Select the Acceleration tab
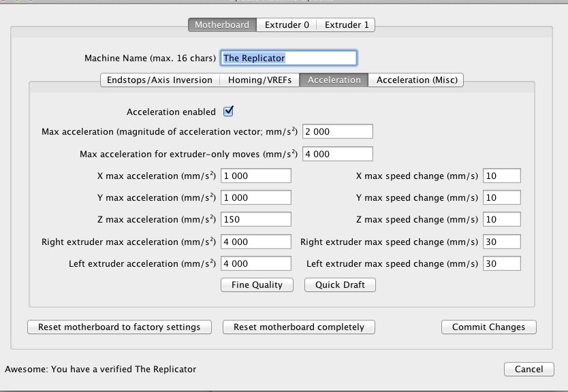This screenshot has height=392, width=568. pyautogui.click(x=334, y=80)
